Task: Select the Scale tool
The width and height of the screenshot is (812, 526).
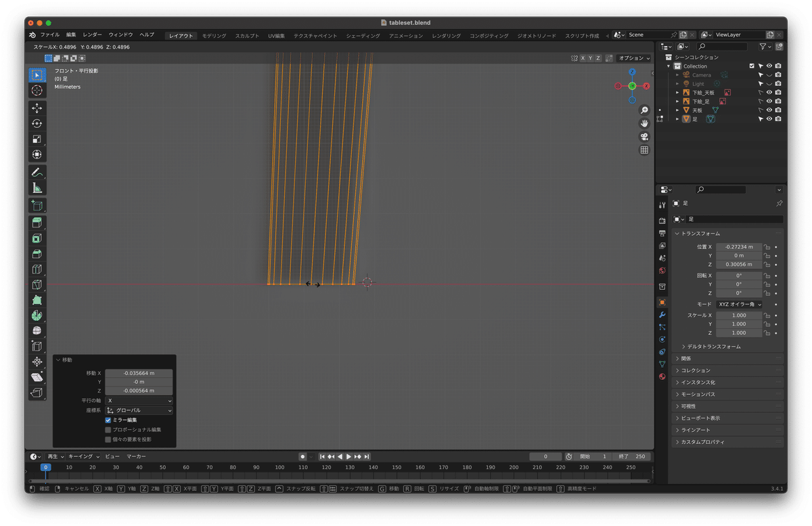Action: pyautogui.click(x=37, y=139)
